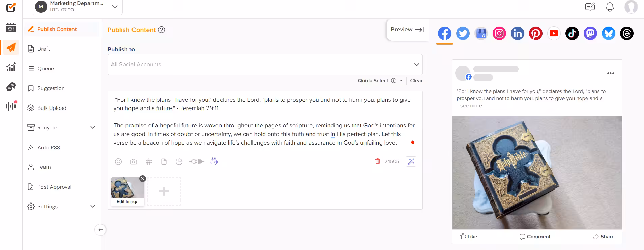
Task: Open the analytics bar chart icon
Action: point(11,67)
